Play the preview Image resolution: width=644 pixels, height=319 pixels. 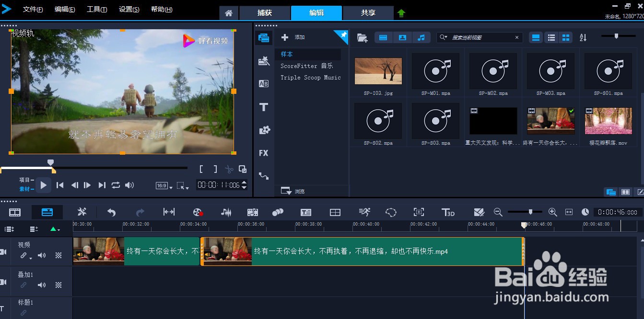tap(43, 185)
